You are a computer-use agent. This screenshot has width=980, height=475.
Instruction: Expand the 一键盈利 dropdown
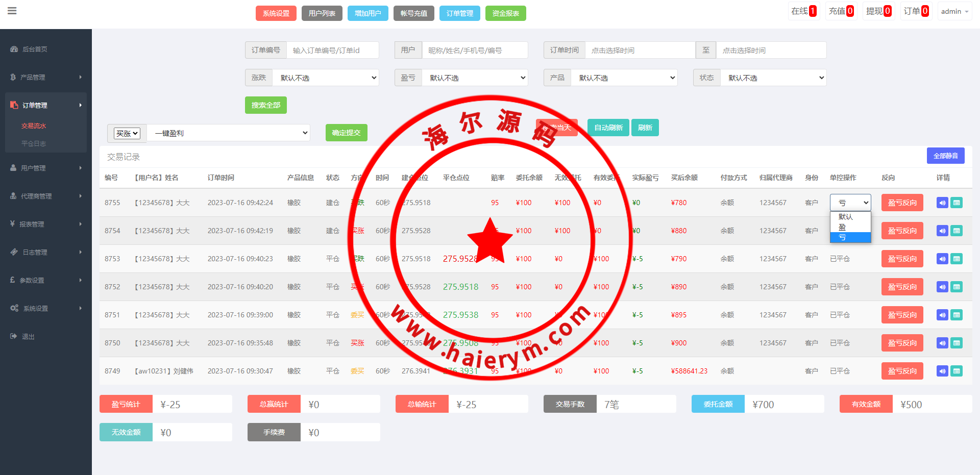[229, 133]
